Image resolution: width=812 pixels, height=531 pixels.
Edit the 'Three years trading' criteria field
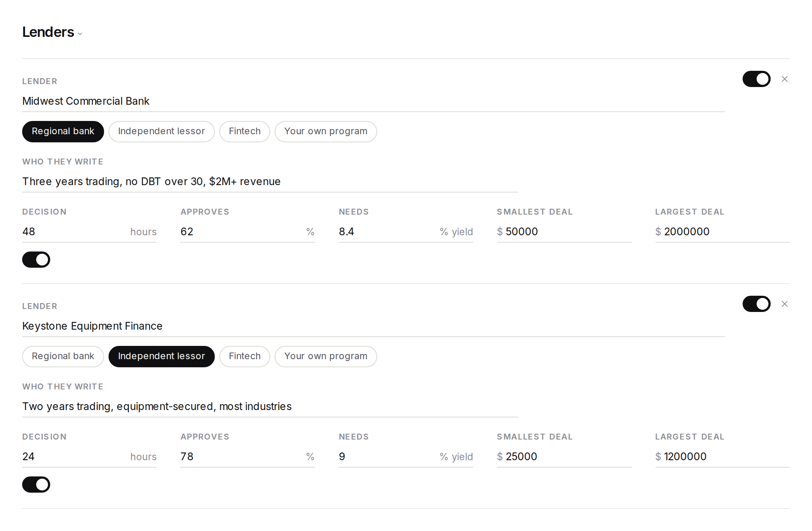[x=270, y=181]
